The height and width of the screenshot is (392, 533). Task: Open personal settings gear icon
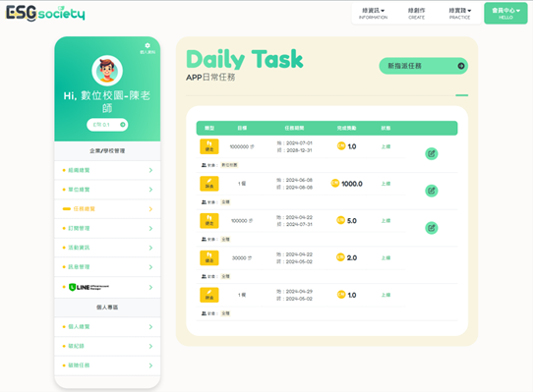pos(148,45)
